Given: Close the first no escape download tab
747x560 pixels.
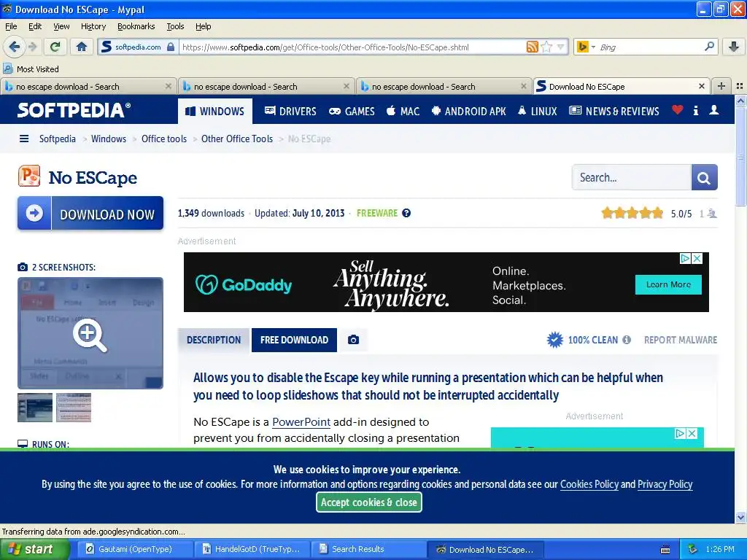Looking at the screenshot, I should 169,86.
